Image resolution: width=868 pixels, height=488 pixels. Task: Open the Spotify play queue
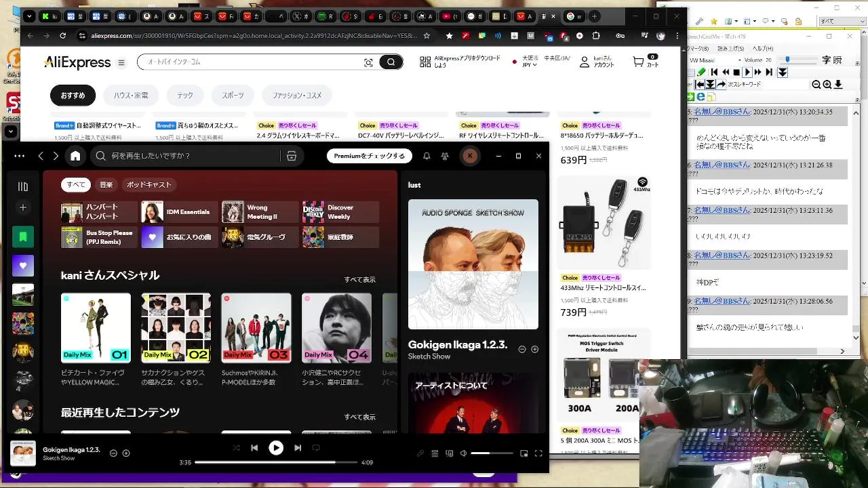[x=435, y=453]
